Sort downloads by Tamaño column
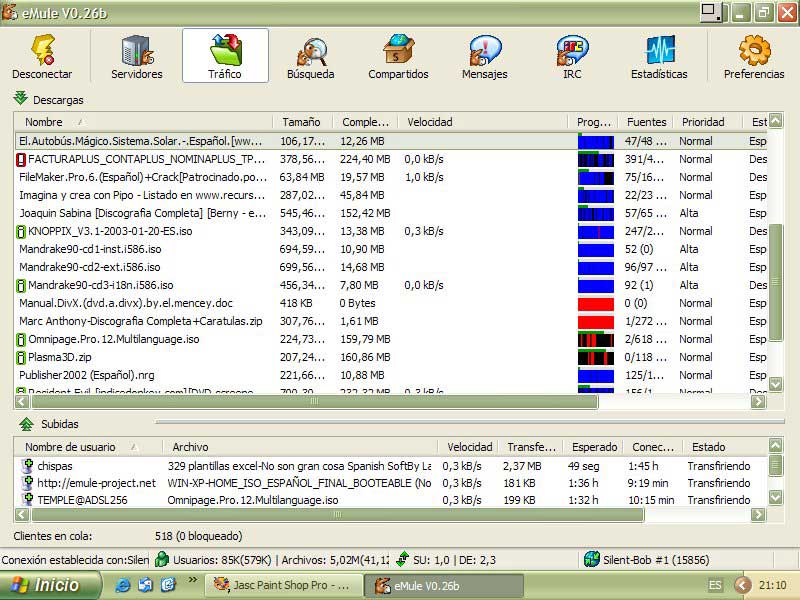 303,122
